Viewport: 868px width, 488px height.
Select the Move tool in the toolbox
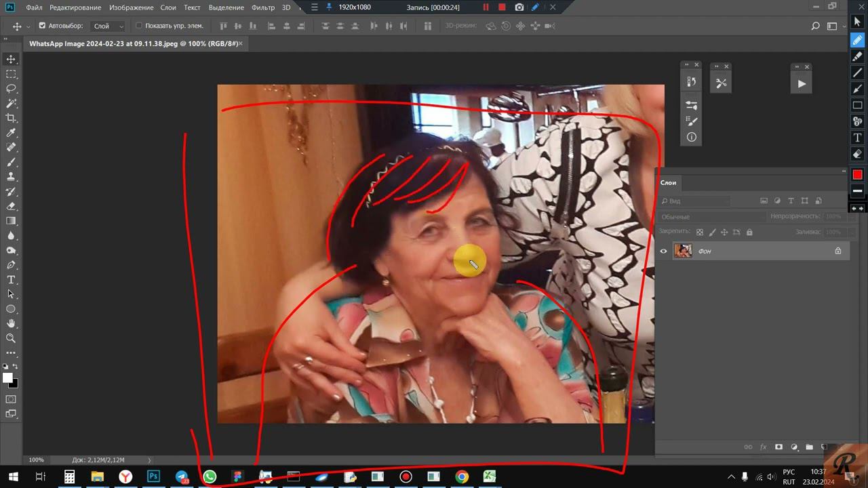coord(11,60)
